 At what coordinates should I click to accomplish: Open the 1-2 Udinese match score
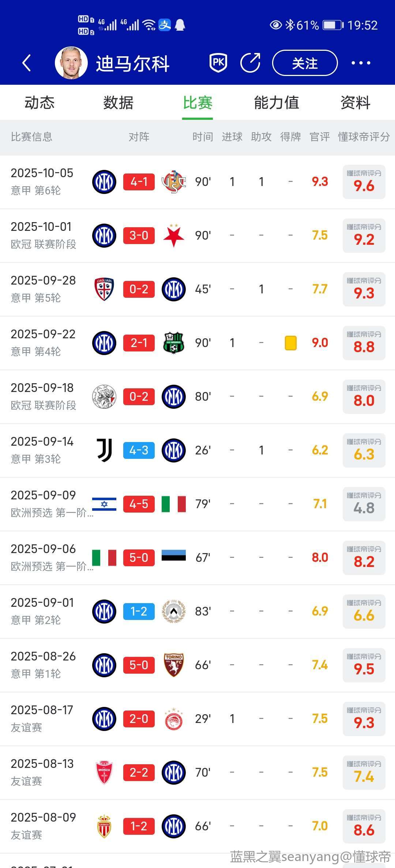pyautogui.click(x=139, y=611)
